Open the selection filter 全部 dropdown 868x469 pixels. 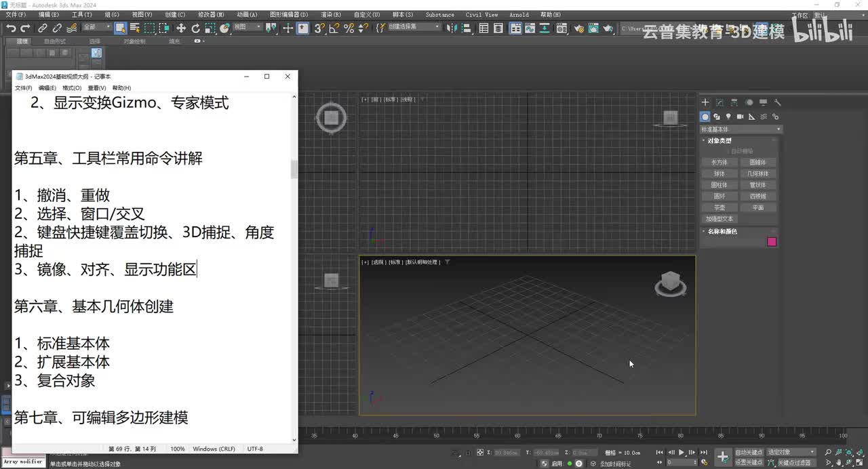tap(97, 27)
